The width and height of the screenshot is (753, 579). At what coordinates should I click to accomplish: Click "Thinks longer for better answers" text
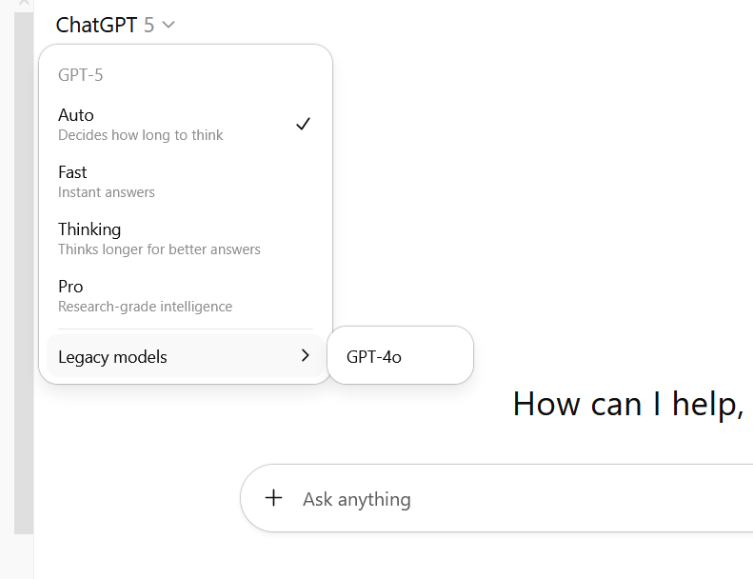click(x=159, y=249)
